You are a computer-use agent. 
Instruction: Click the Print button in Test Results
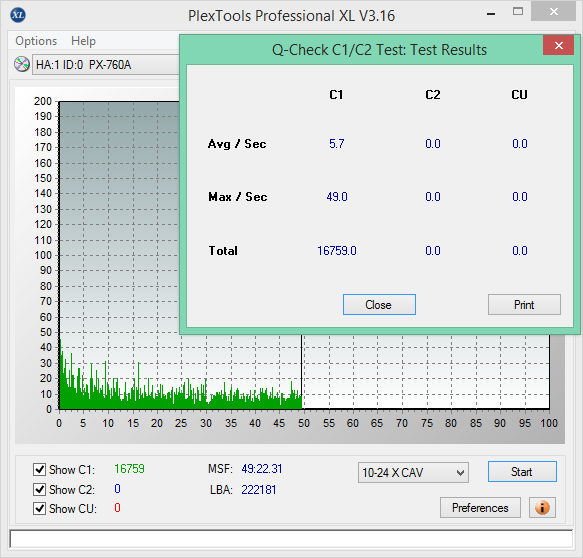click(x=524, y=304)
